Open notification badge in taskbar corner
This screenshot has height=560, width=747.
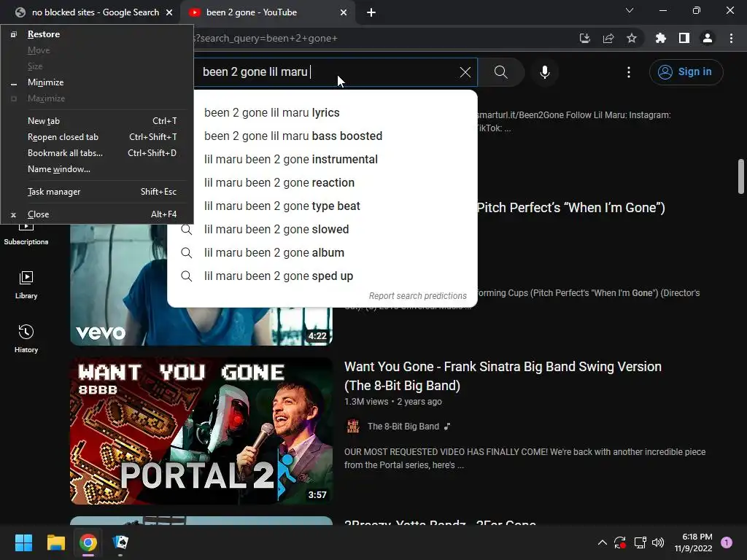click(727, 542)
